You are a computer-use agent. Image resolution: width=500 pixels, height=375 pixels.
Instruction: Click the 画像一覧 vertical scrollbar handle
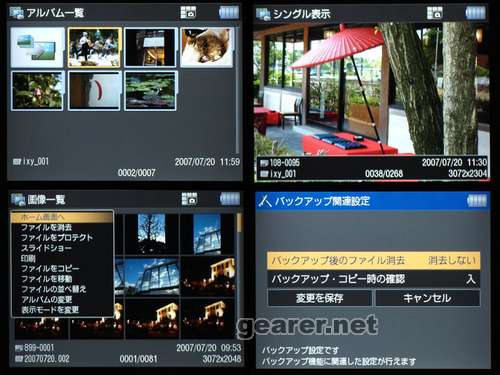239,223
